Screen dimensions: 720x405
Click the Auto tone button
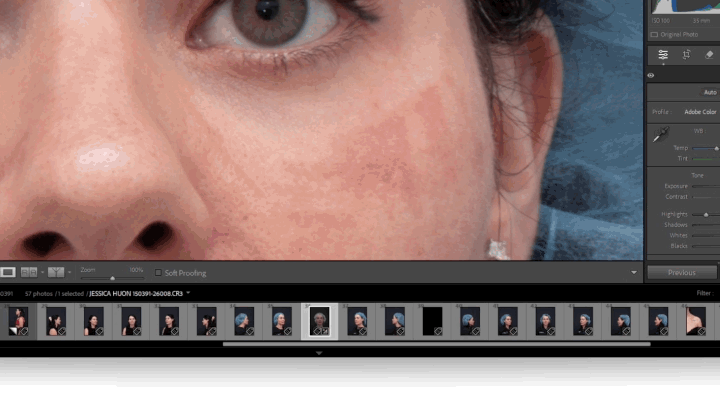pyautogui.click(x=710, y=92)
